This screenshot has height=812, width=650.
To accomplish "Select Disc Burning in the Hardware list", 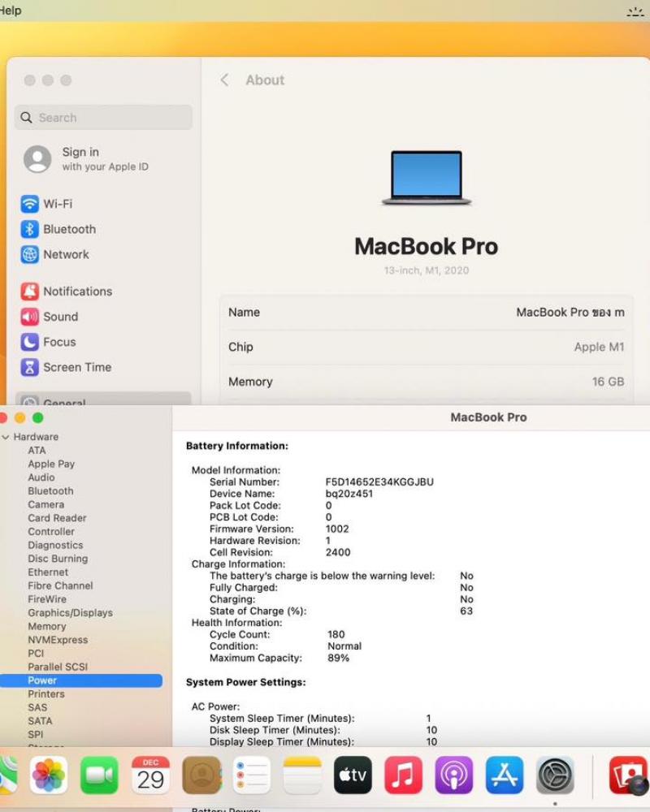I will click(x=58, y=559).
